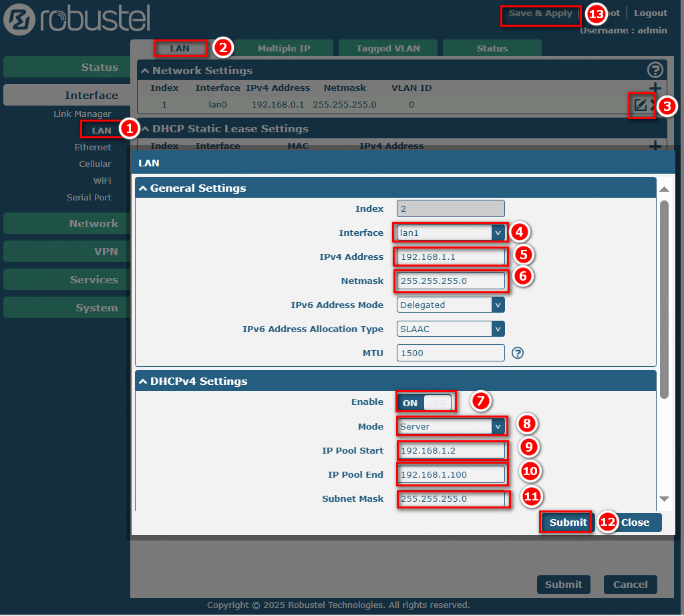The width and height of the screenshot is (684, 616).
Task: Open the Interface dropdown showing lan1
Action: pyautogui.click(x=451, y=233)
